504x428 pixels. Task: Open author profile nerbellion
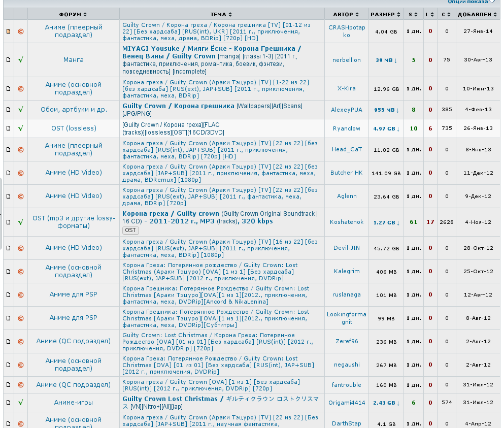[x=347, y=60]
